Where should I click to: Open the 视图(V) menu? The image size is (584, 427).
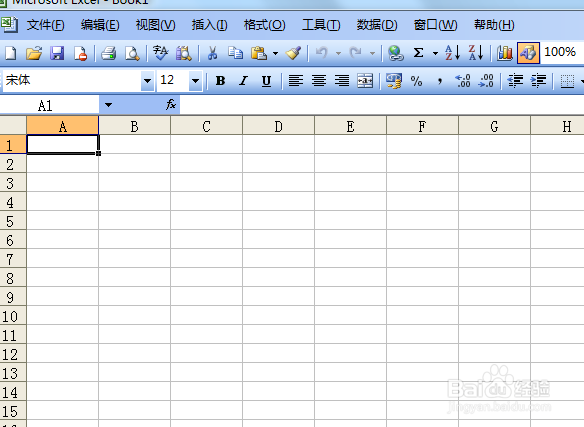(x=155, y=25)
